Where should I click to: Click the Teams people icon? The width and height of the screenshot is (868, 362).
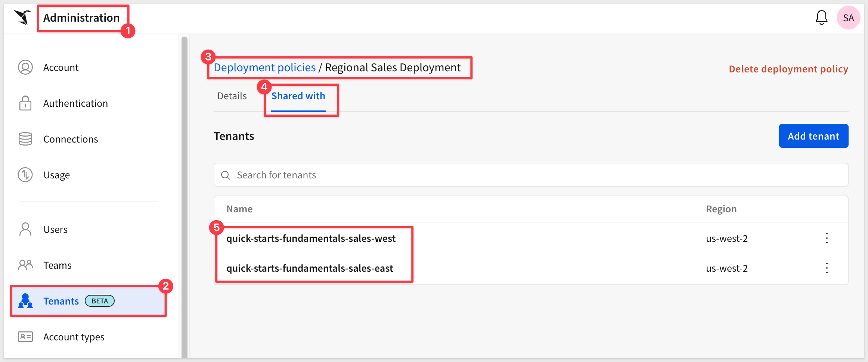(x=25, y=265)
